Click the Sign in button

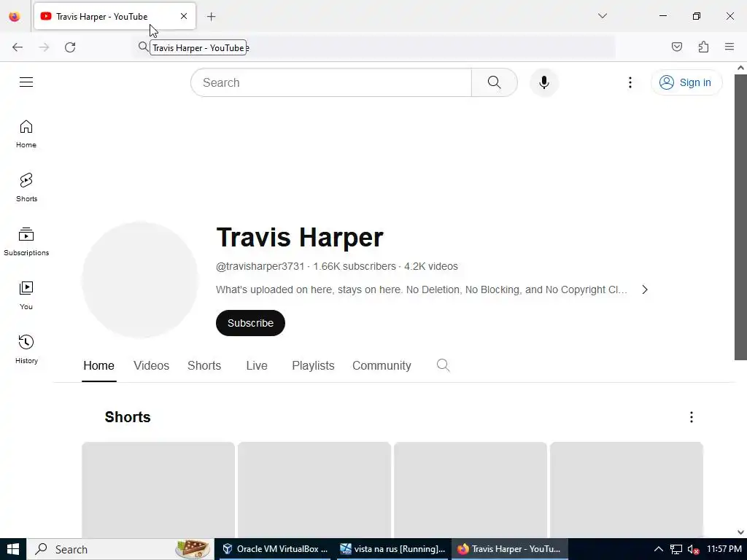tap(686, 82)
